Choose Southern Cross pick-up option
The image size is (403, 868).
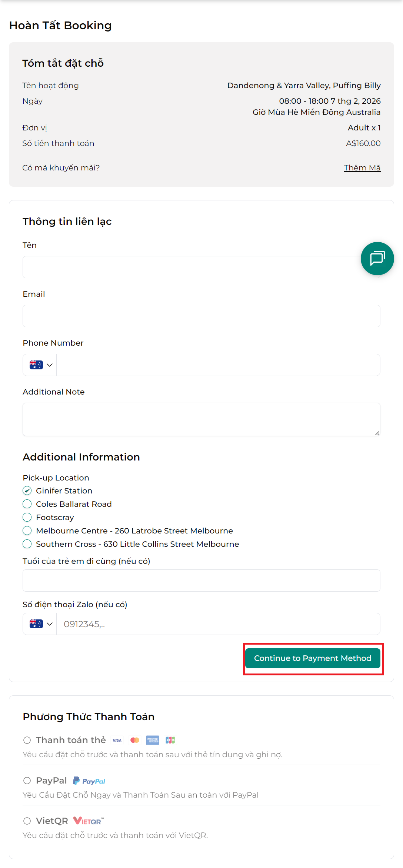click(x=27, y=544)
